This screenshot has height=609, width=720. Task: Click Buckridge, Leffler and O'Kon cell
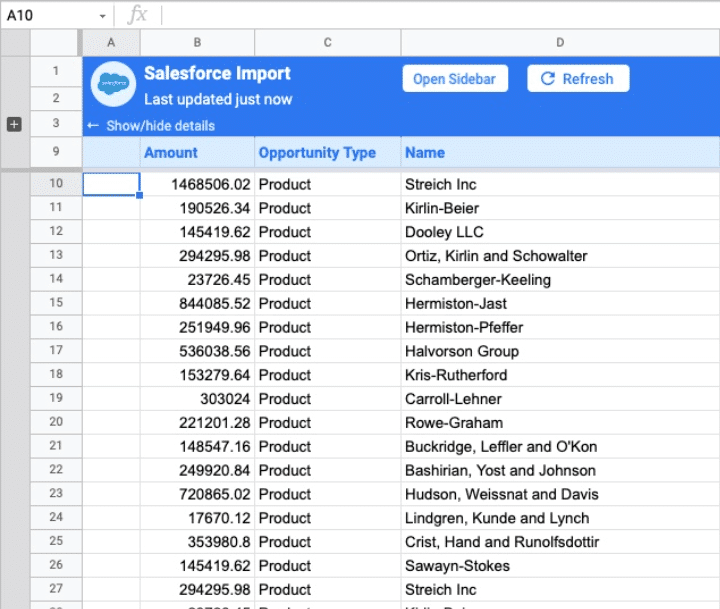click(x=560, y=447)
